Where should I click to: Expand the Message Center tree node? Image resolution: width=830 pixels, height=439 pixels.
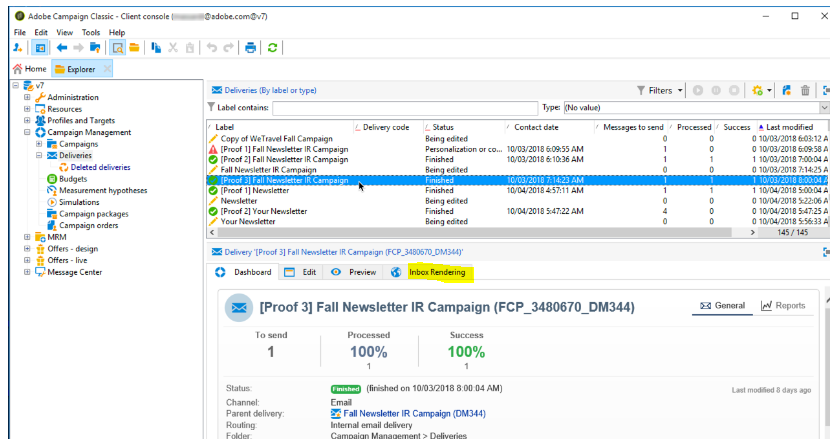coord(27,272)
